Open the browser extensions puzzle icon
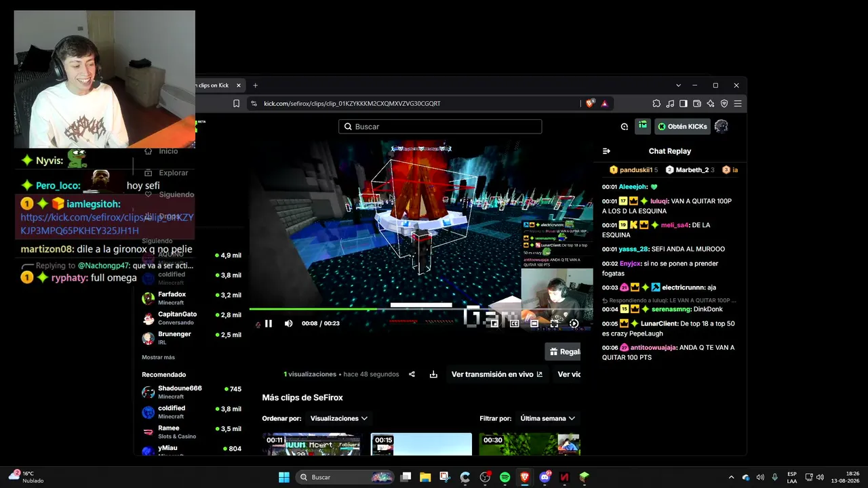The image size is (868, 488). pos(656,104)
